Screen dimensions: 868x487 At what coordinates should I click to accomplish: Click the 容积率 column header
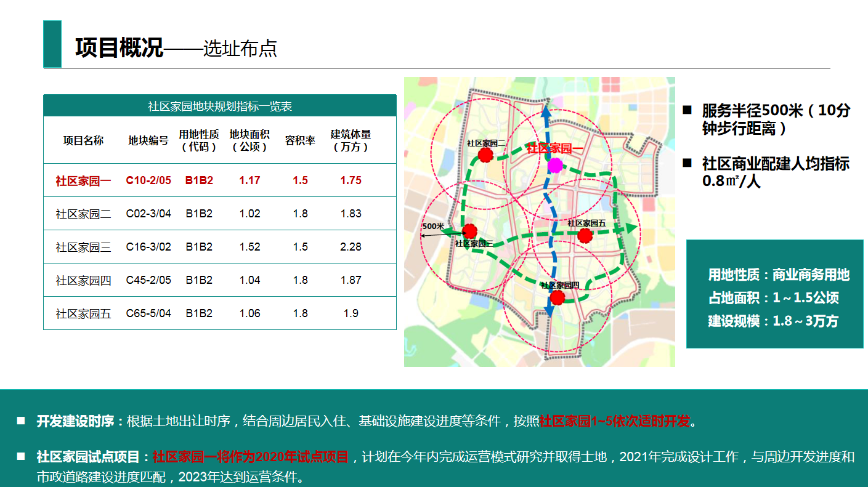300,140
